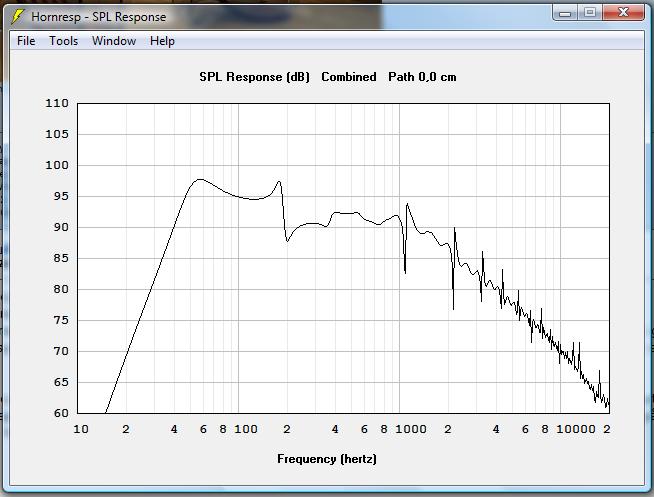This screenshot has width=654, height=497.
Task: Click the 80 dB axis value
Action: click(x=61, y=289)
